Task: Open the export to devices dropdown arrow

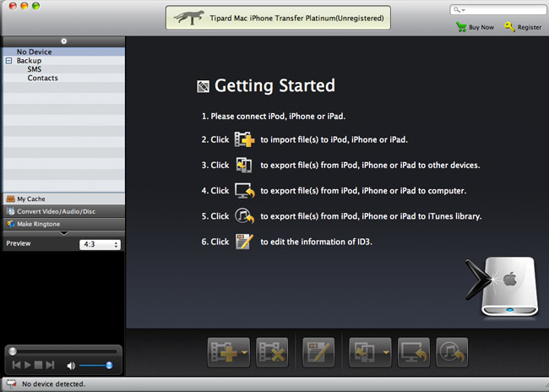Action: (x=386, y=353)
